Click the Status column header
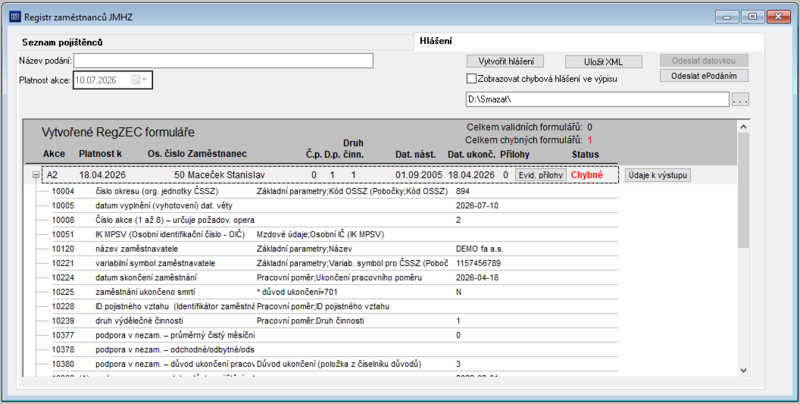 coord(585,154)
